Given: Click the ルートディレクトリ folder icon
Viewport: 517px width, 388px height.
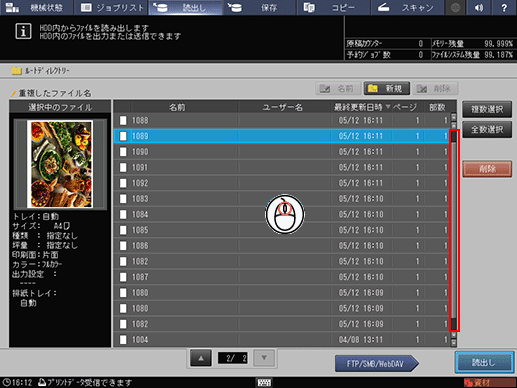Looking at the screenshot, I should coord(16,71).
